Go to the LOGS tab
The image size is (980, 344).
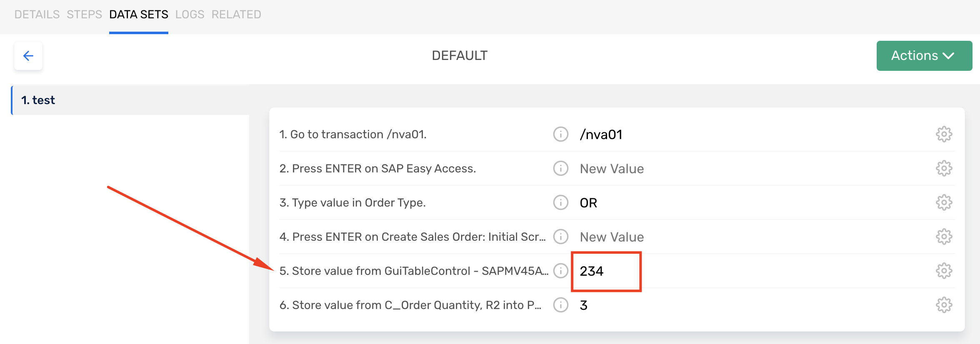click(x=190, y=15)
